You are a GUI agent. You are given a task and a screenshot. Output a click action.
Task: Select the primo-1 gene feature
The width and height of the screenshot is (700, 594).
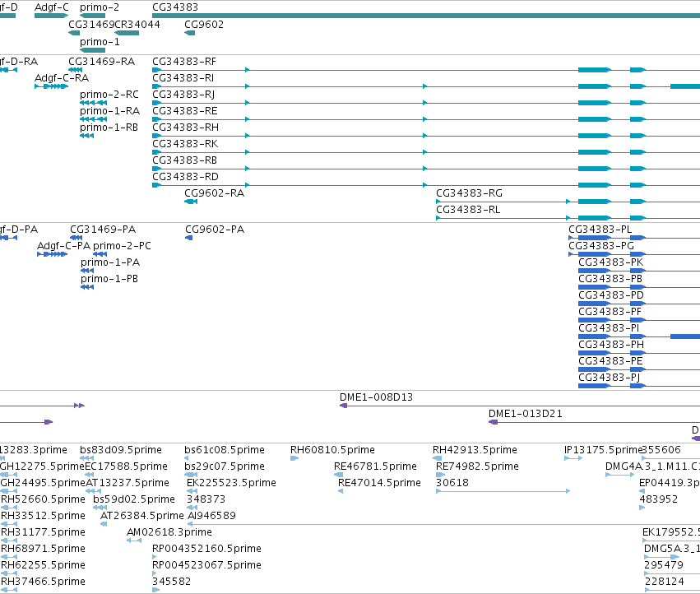92,50
